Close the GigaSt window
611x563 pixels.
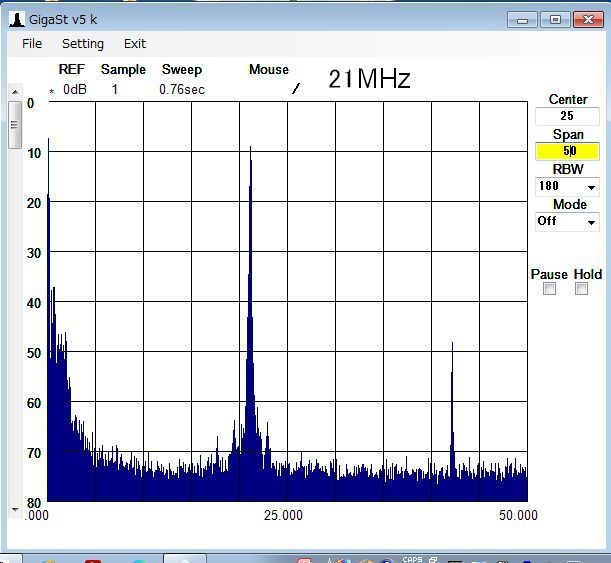pyautogui.click(x=588, y=19)
